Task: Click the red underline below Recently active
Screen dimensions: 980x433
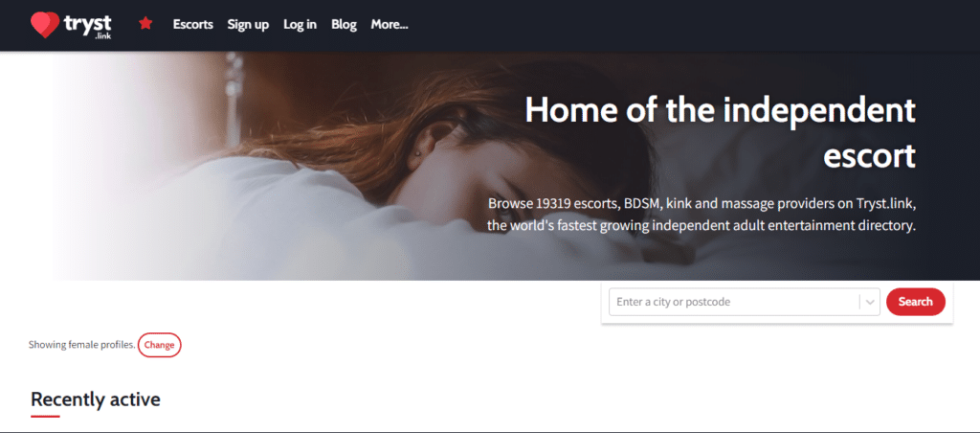Action: [45, 416]
